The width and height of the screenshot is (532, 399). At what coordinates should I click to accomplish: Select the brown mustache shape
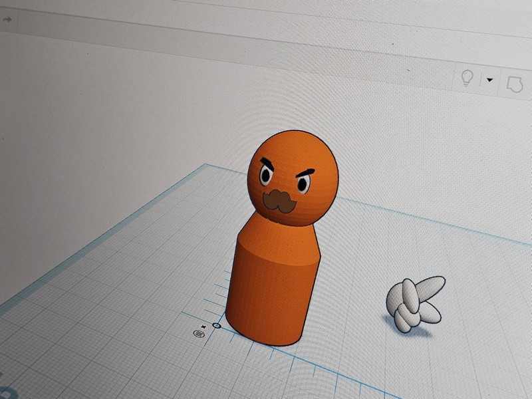point(279,201)
